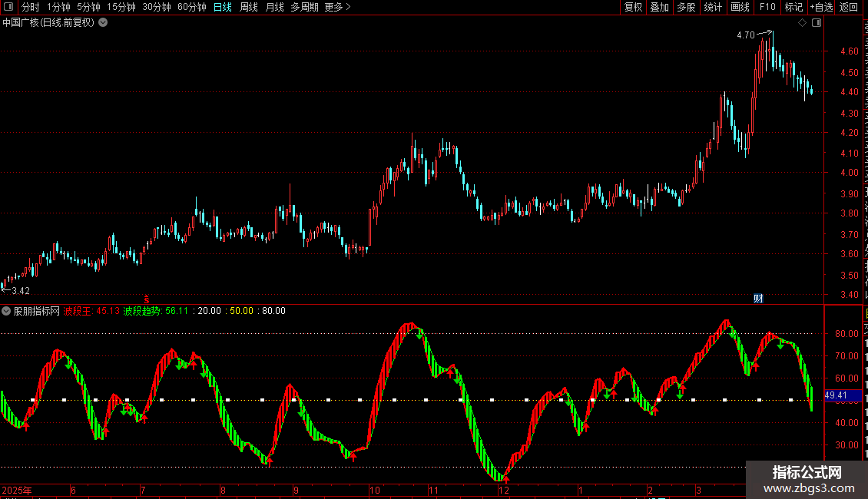The width and height of the screenshot is (868, 499).
Task: Click month 10 on the date axis
Action: 375,490
